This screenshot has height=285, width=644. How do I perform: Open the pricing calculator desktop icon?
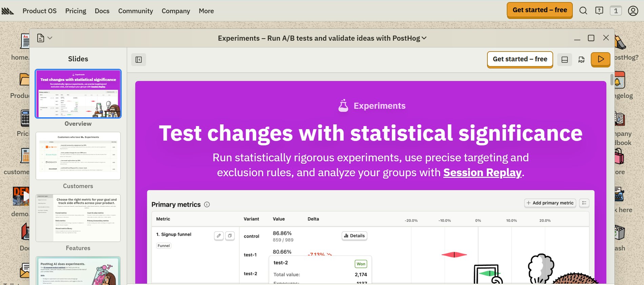[x=25, y=118]
